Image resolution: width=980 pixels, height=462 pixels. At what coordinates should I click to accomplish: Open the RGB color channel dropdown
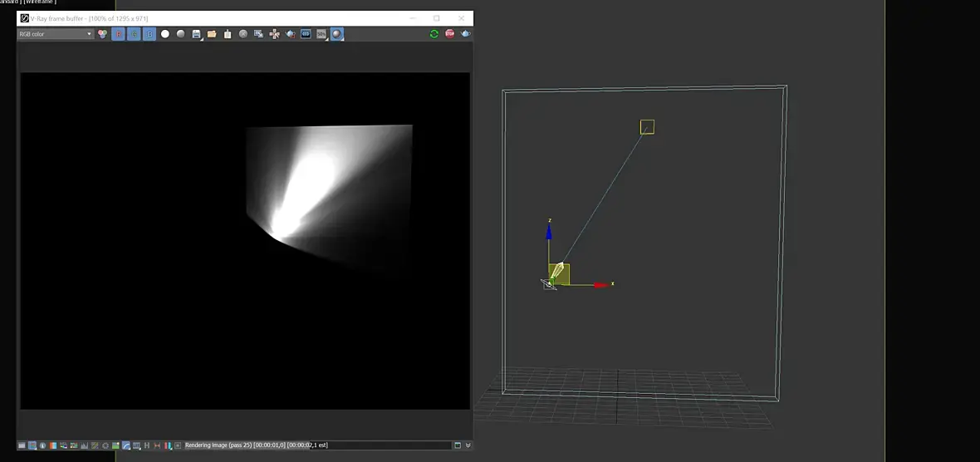click(x=55, y=34)
